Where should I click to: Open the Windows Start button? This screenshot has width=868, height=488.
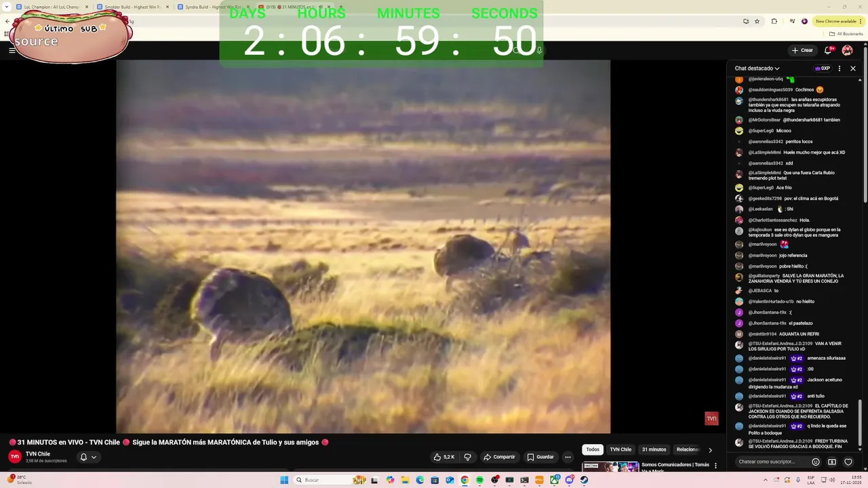pyautogui.click(x=284, y=480)
